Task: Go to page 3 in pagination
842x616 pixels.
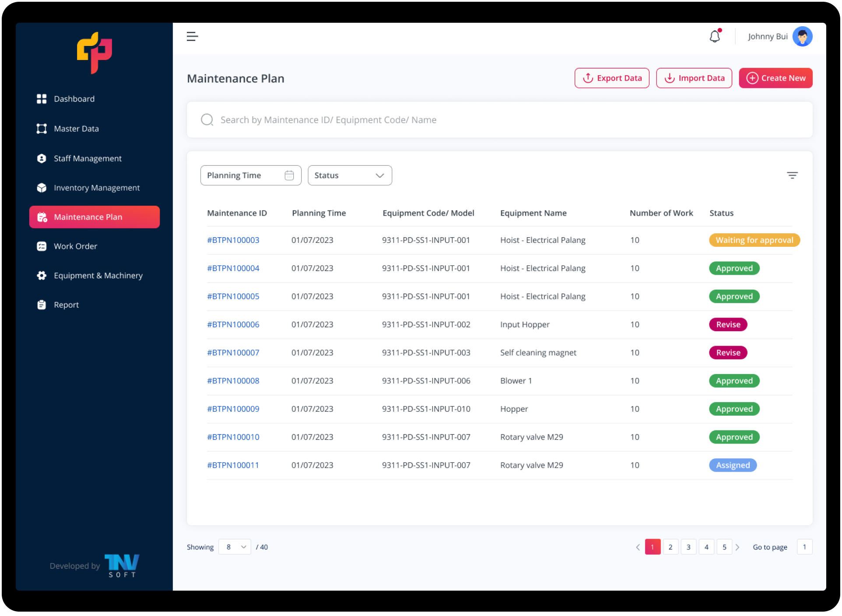Action: click(688, 547)
